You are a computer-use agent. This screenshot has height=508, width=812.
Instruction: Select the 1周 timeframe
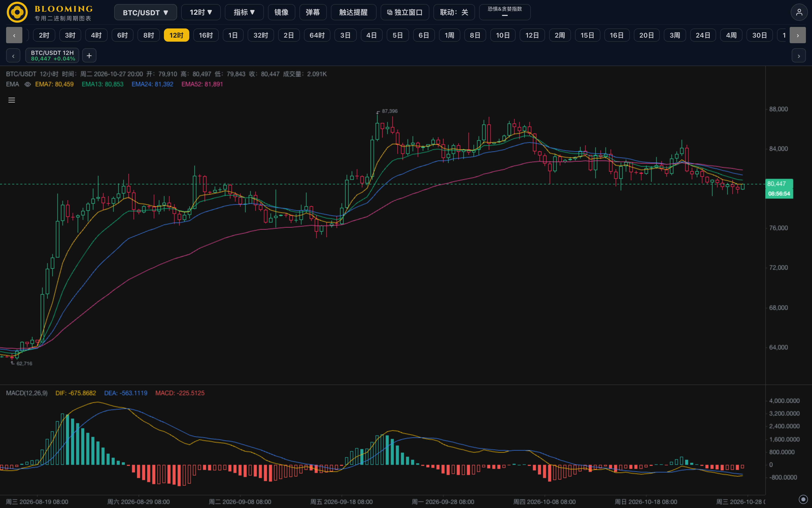pos(450,35)
